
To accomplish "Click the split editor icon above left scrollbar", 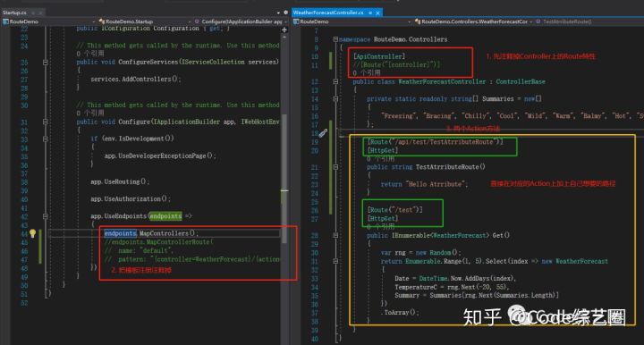I will (x=284, y=29).
